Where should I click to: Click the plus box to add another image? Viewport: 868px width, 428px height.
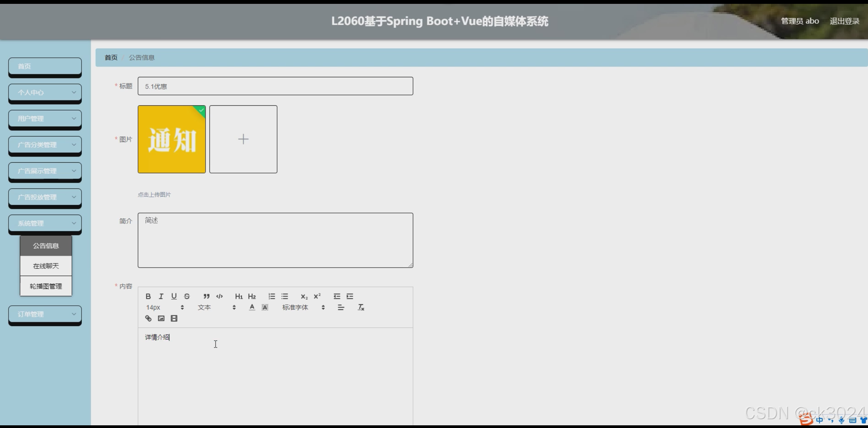[x=243, y=139]
